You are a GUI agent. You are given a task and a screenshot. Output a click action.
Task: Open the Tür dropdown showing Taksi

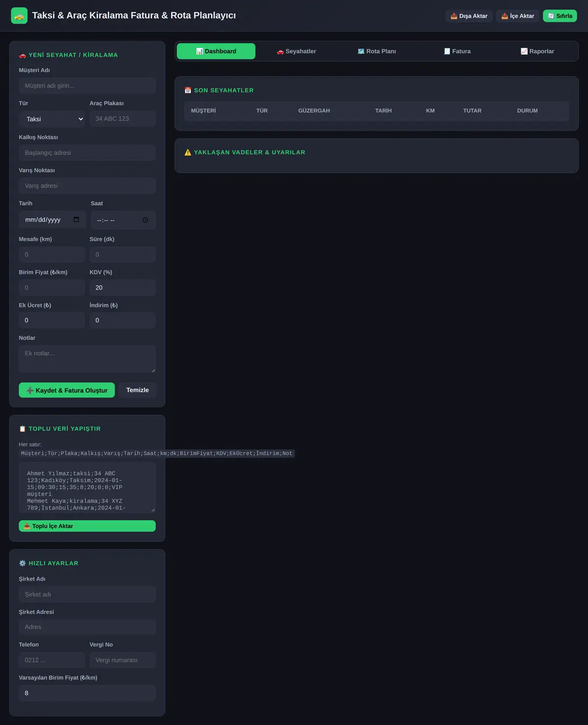pos(52,119)
